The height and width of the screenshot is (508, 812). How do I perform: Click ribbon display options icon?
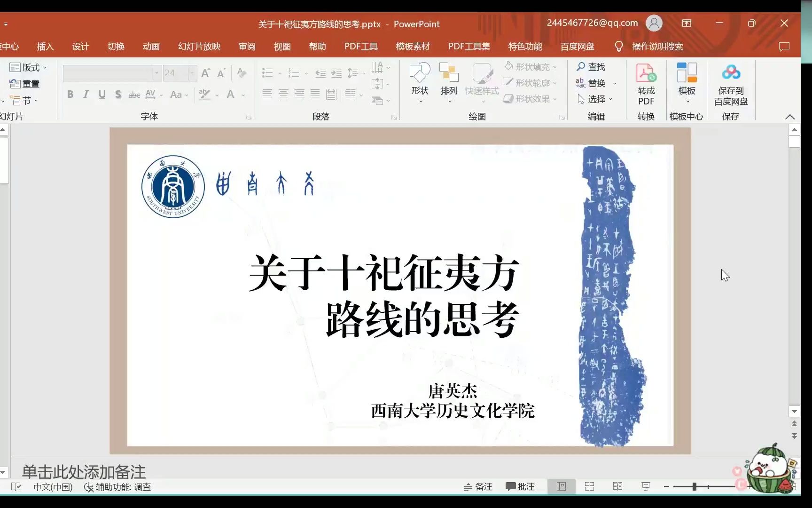tap(687, 23)
